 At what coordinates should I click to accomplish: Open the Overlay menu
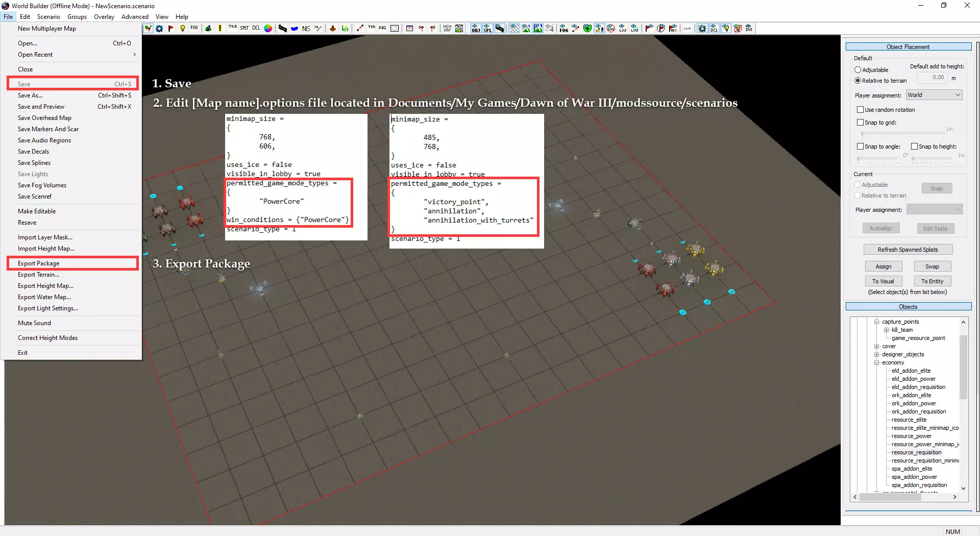104,17
